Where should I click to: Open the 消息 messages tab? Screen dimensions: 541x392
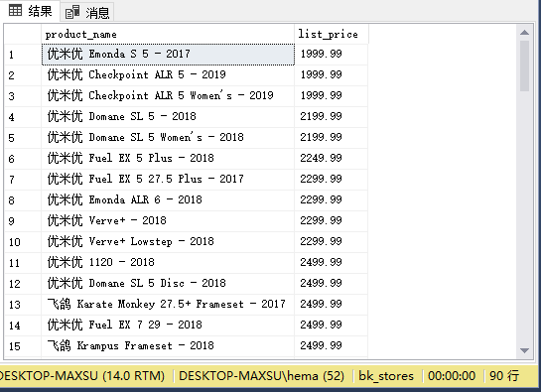[x=87, y=13]
